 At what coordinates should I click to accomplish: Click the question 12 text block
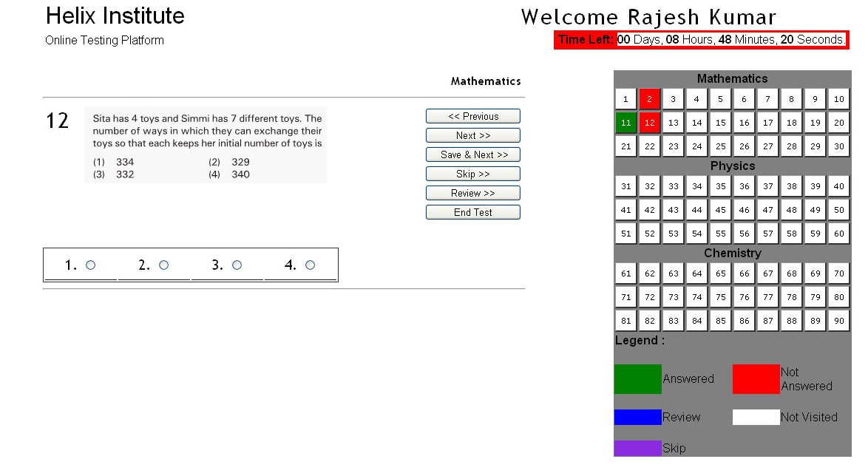tap(206, 145)
